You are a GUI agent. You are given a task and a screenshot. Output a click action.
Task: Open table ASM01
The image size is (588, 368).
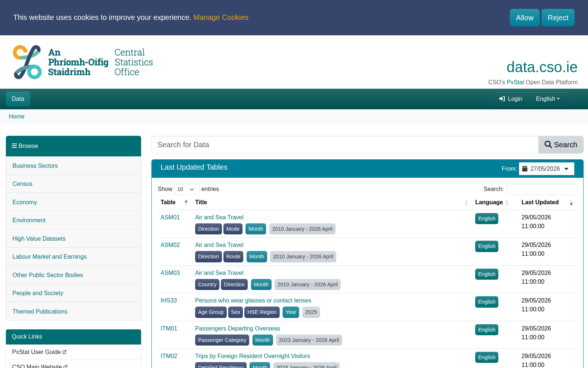point(170,217)
